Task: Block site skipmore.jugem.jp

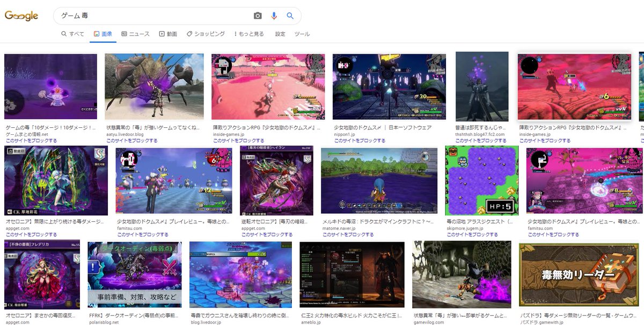Action: tap(473, 234)
